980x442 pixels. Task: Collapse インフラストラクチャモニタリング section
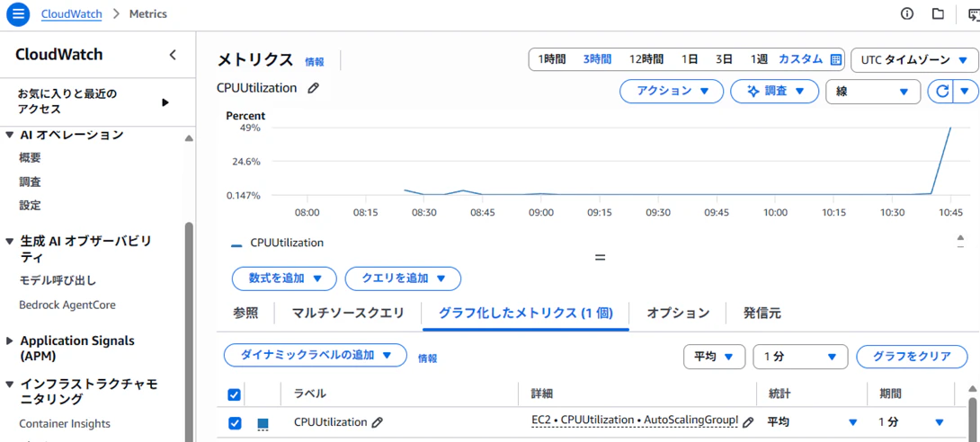[9, 385]
